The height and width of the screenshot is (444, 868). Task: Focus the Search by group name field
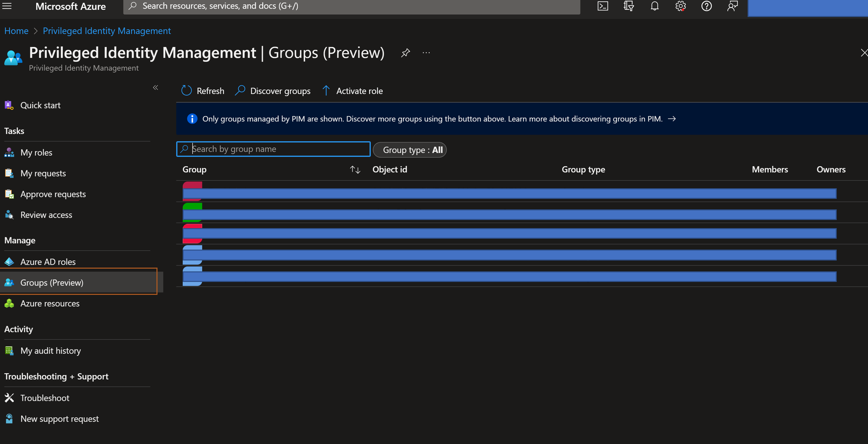click(x=273, y=149)
